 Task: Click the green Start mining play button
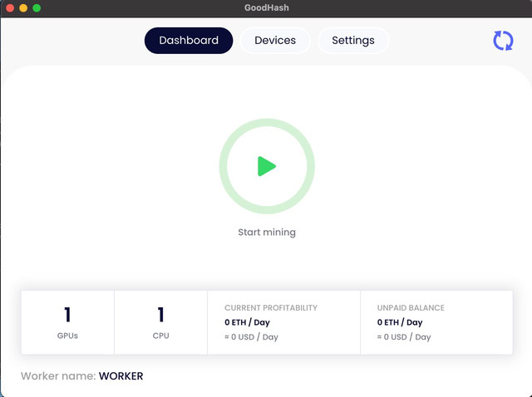[x=267, y=166]
